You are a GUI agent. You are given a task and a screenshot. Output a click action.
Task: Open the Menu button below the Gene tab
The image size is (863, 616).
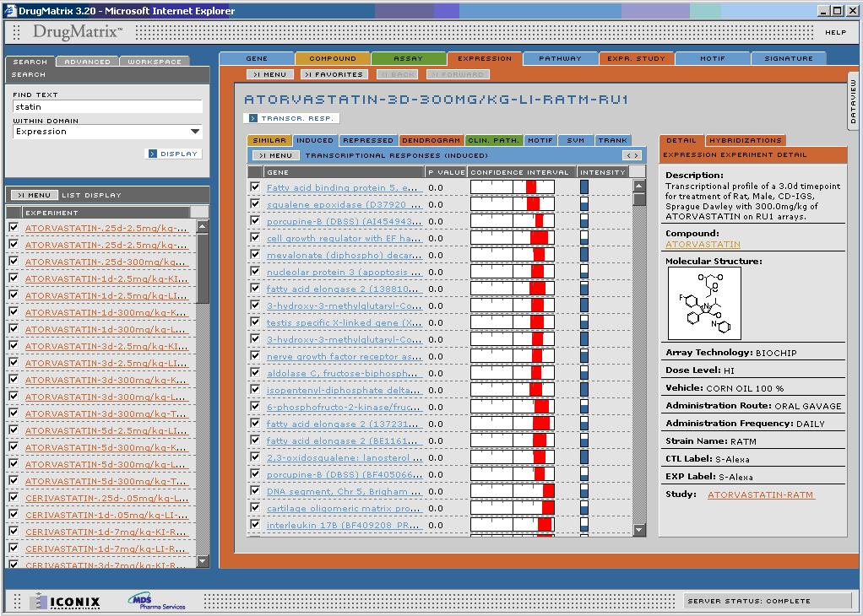coord(269,74)
